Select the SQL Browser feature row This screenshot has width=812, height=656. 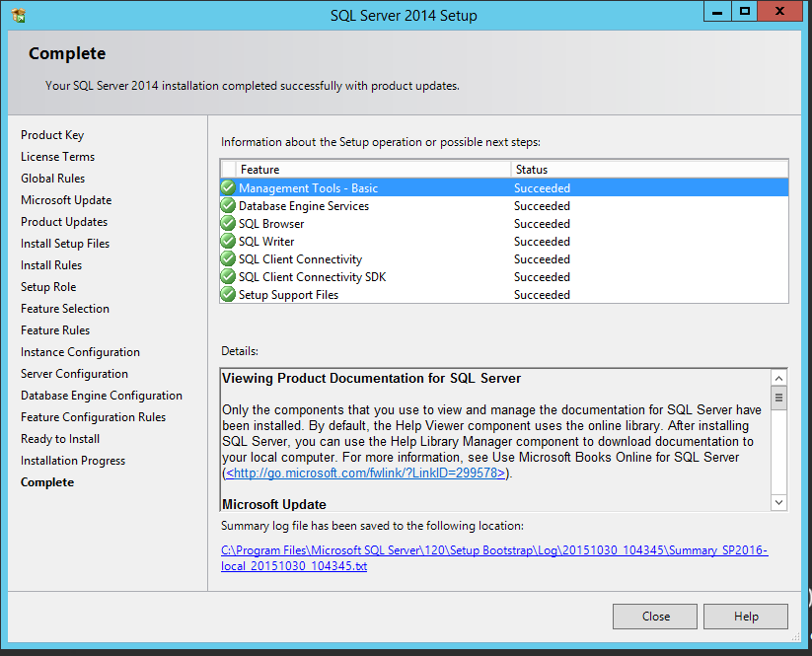point(504,223)
